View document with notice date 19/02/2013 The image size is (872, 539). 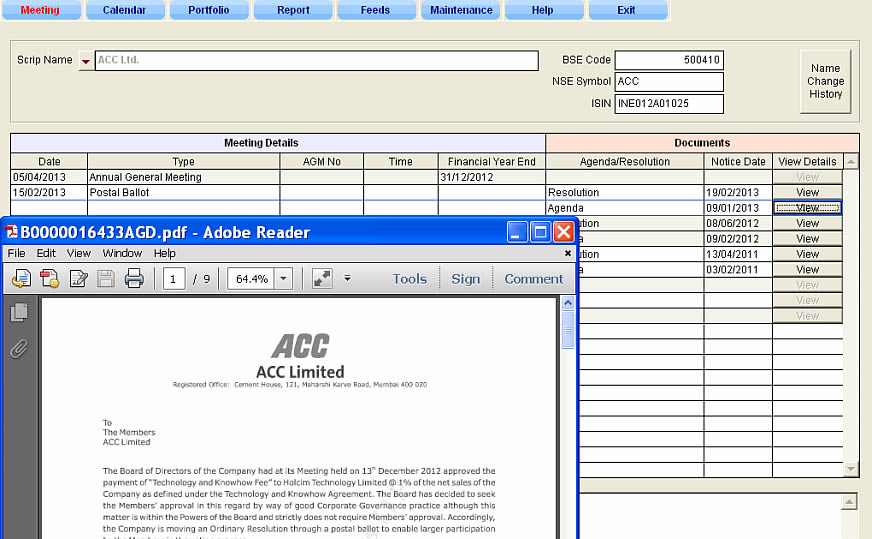click(807, 192)
